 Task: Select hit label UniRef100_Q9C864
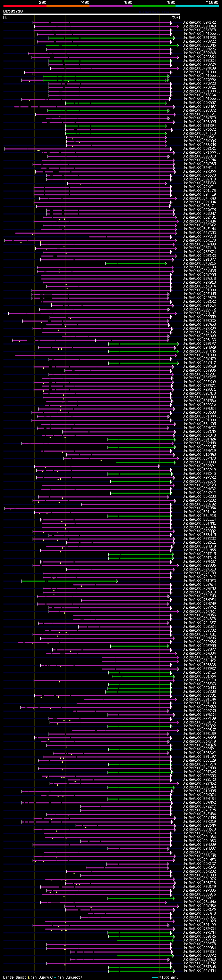click(x=199, y=57)
